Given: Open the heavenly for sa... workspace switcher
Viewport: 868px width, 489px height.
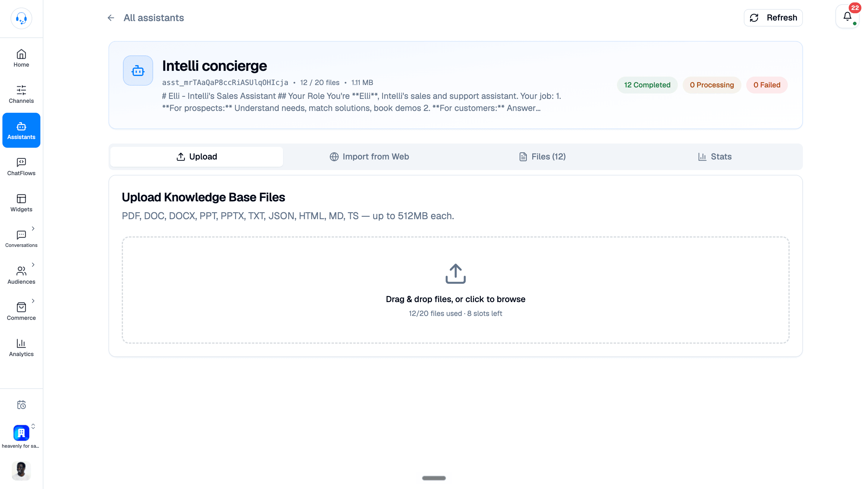Looking at the screenshot, I should click(21, 437).
